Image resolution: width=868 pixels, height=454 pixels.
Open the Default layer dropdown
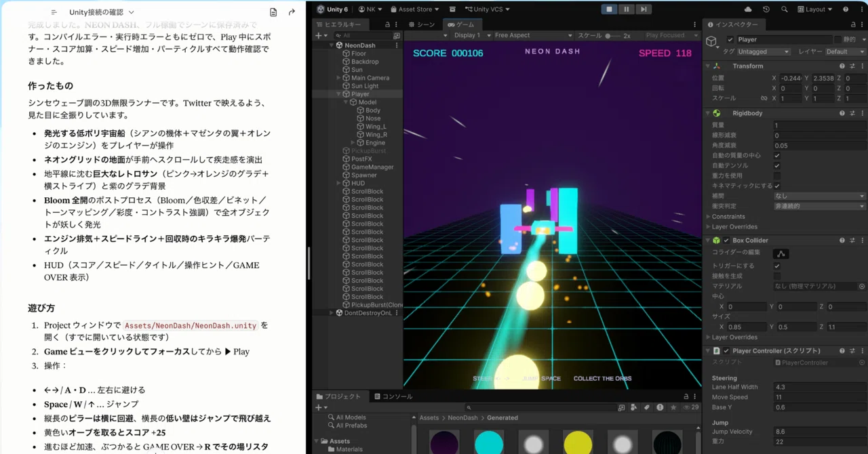(x=845, y=51)
